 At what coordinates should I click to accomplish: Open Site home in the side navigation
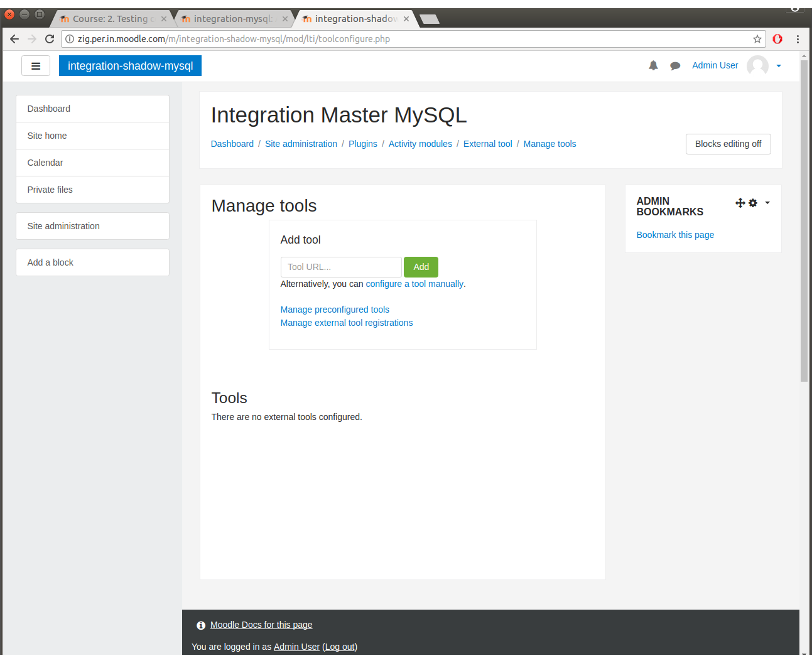92,136
